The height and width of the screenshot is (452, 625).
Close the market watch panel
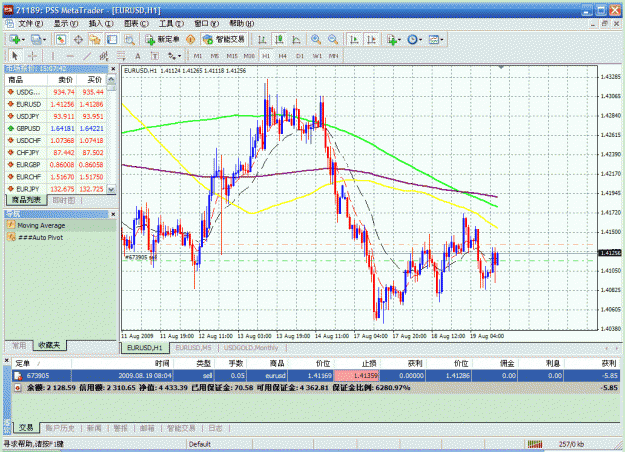pyautogui.click(x=113, y=69)
